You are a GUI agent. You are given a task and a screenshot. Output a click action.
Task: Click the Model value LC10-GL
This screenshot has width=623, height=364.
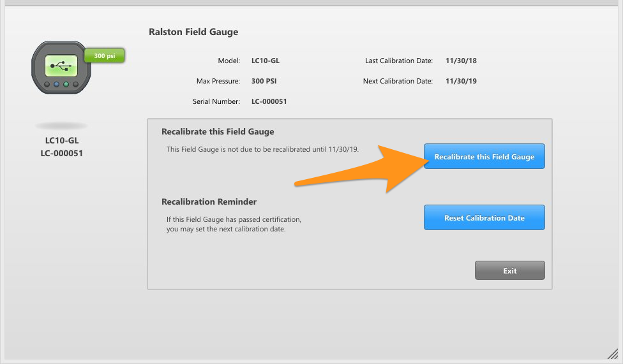coord(266,61)
